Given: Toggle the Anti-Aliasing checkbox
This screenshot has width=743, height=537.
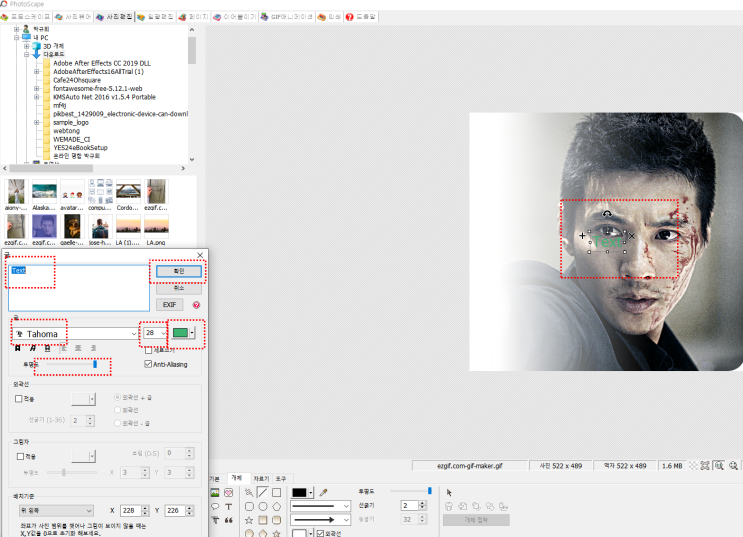Looking at the screenshot, I should pos(148,364).
